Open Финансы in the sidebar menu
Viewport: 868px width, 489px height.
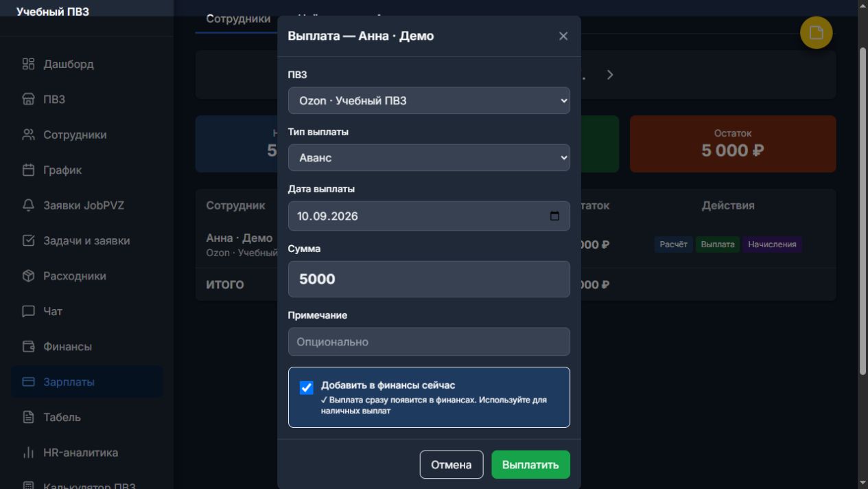tap(86, 347)
